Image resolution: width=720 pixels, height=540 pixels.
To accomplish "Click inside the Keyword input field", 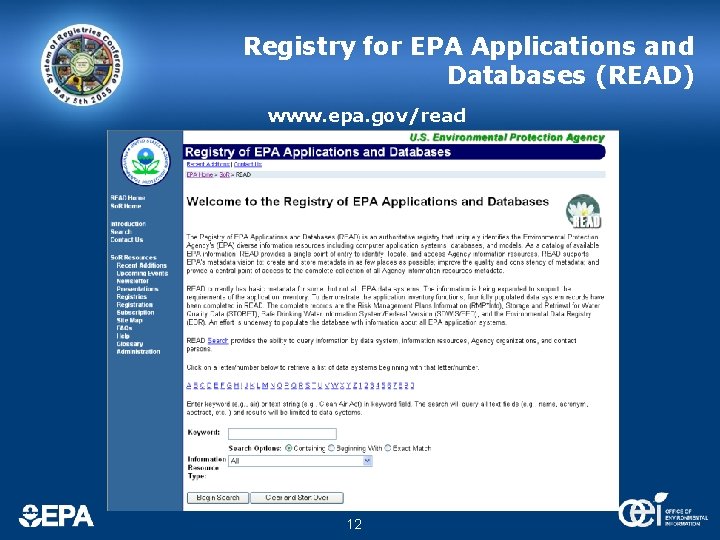I will pos(282,433).
